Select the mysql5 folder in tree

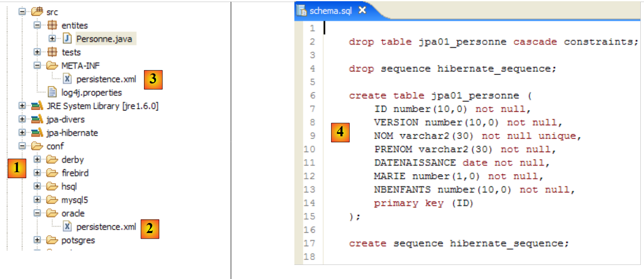coord(74,200)
